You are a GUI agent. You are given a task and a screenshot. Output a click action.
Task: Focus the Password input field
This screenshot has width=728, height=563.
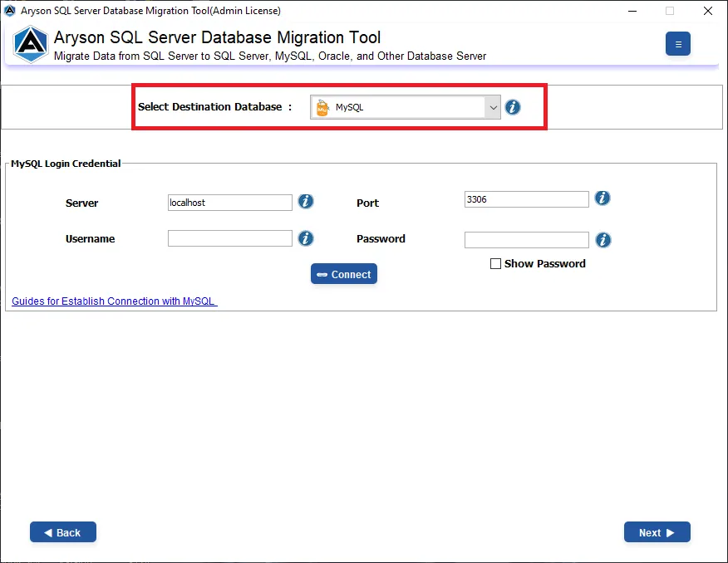tap(527, 240)
